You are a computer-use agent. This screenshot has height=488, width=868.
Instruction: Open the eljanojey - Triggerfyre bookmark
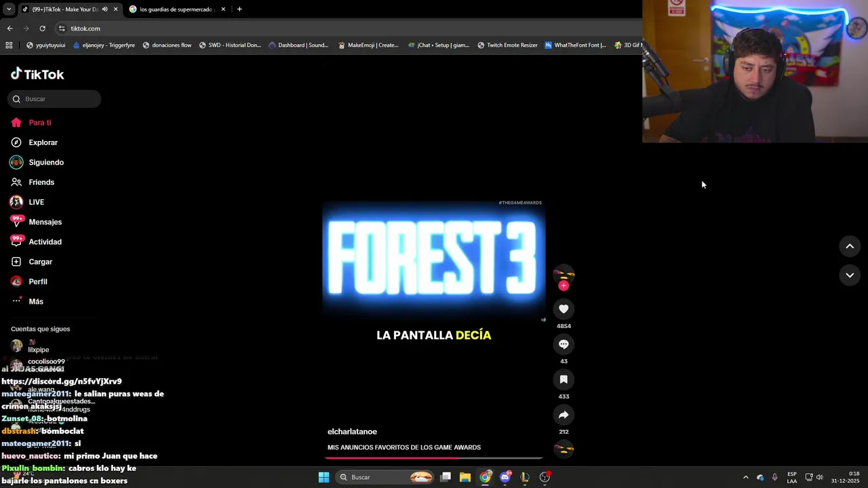pyautogui.click(x=104, y=45)
